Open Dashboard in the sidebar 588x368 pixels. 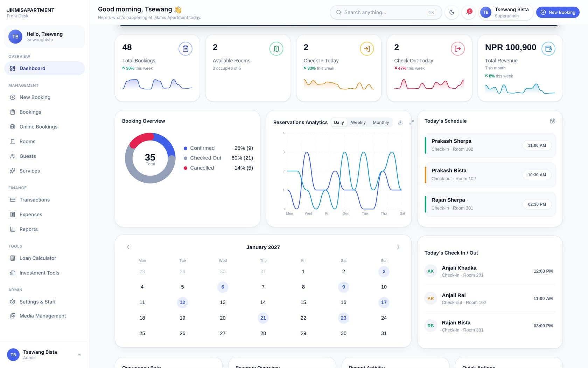coord(44,68)
